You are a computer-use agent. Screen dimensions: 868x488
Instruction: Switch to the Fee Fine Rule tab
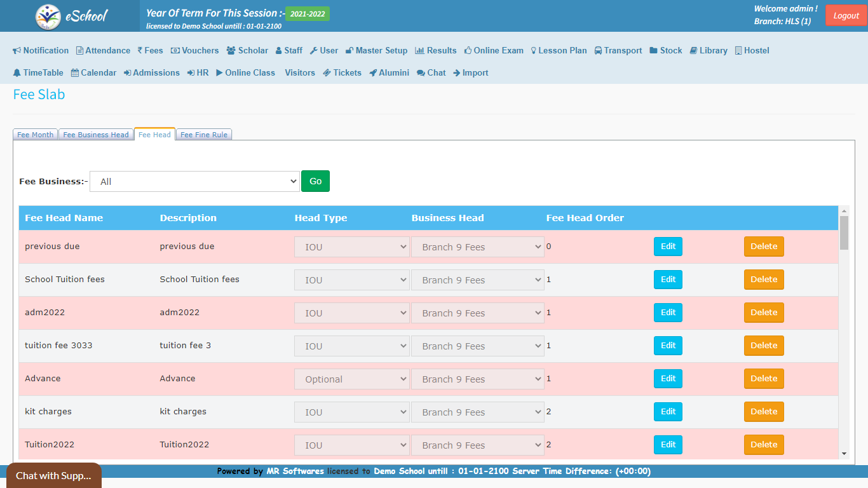coord(204,135)
